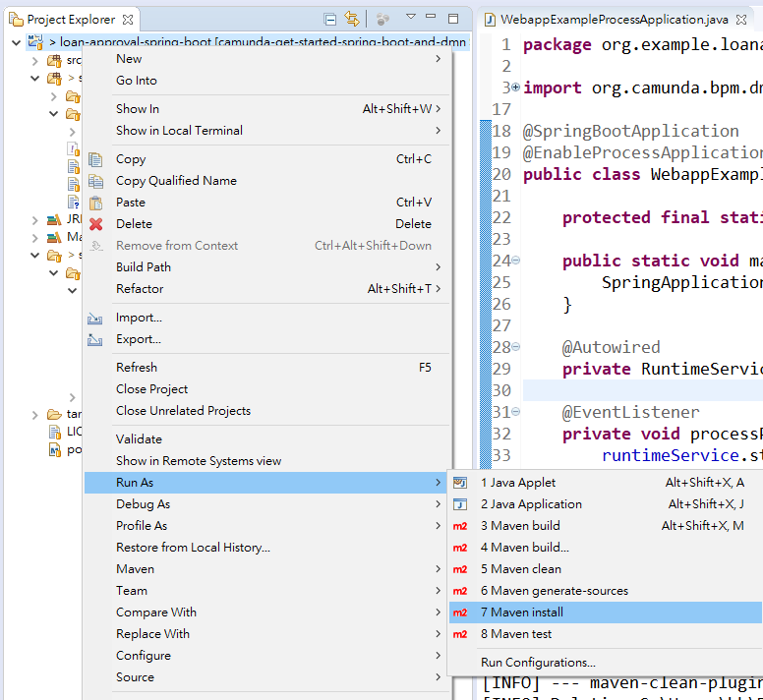Open Run Configurations... dialog

pyautogui.click(x=538, y=663)
